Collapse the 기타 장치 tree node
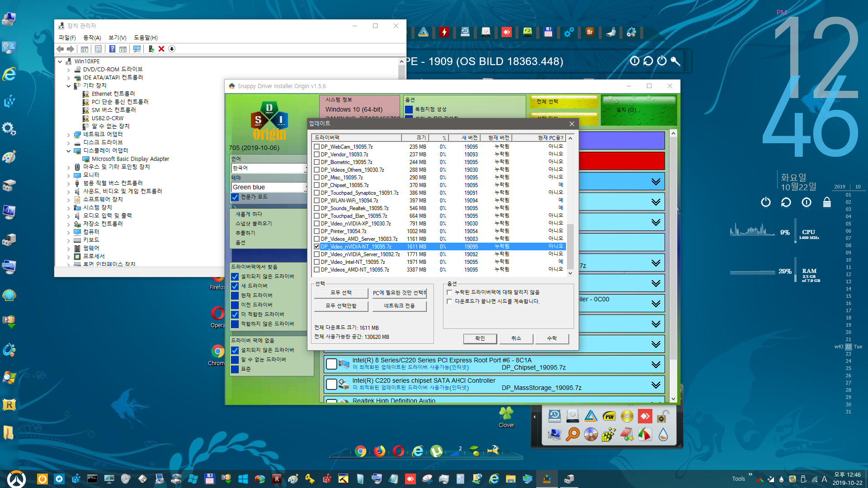 [x=68, y=86]
